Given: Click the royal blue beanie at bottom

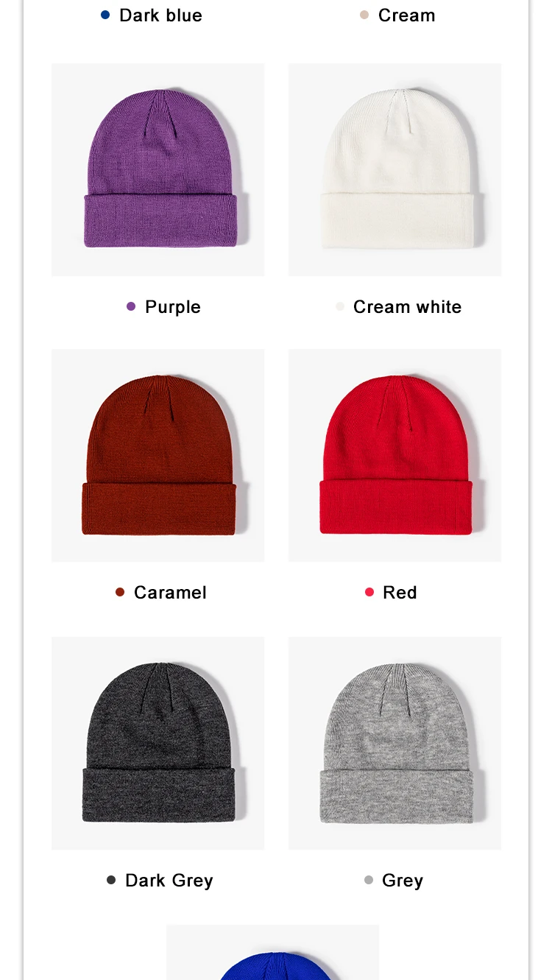Looking at the screenshot, I should [x=272, y=953].
